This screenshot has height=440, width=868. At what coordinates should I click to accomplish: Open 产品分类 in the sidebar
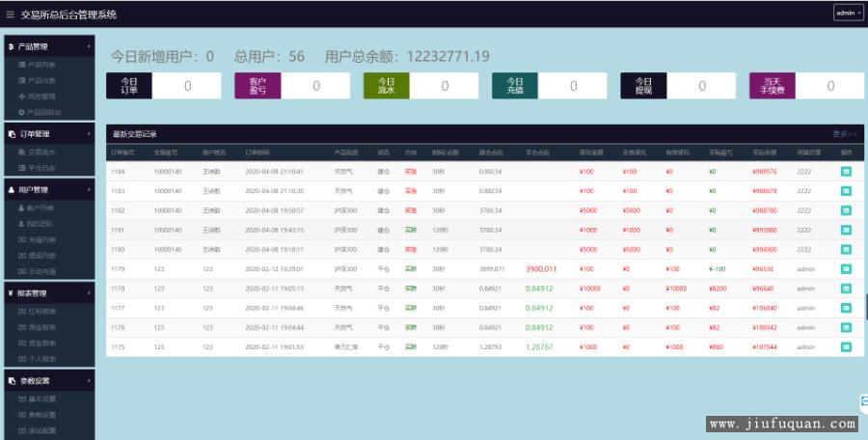(37, 80)
